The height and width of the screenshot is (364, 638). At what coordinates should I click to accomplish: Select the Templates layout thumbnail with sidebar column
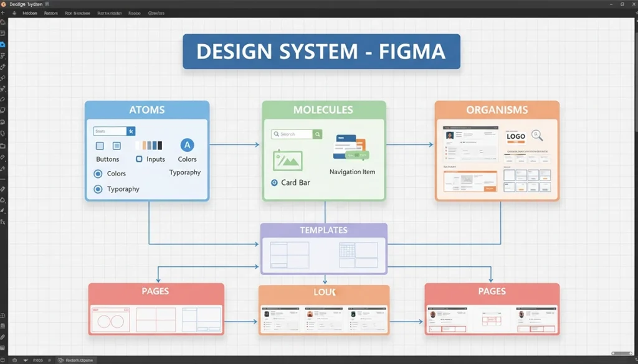point(290,255)
